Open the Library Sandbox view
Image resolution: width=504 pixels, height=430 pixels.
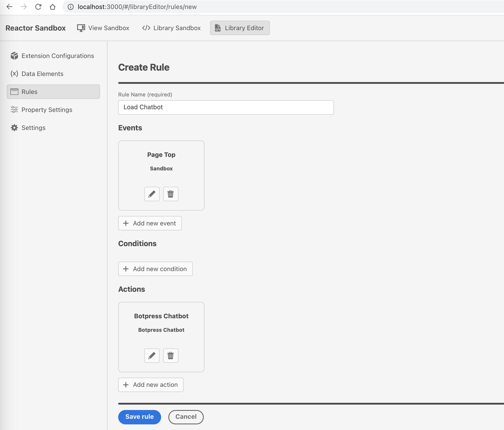pos(171,28)
